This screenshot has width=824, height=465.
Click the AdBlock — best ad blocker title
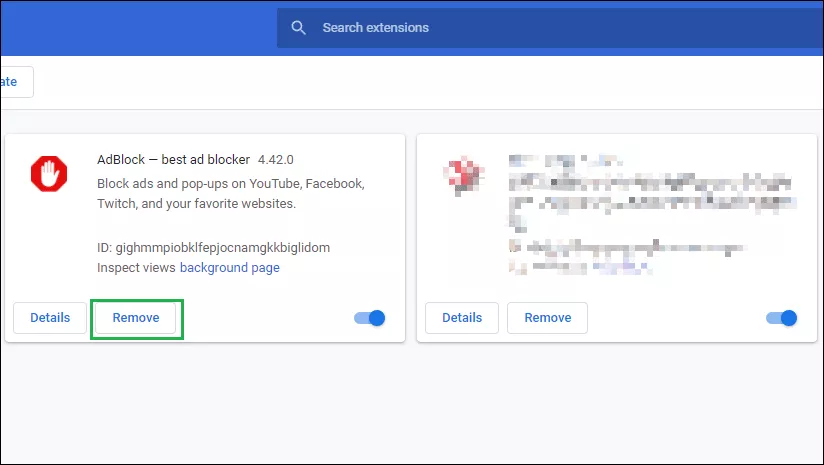coord(173,160)
